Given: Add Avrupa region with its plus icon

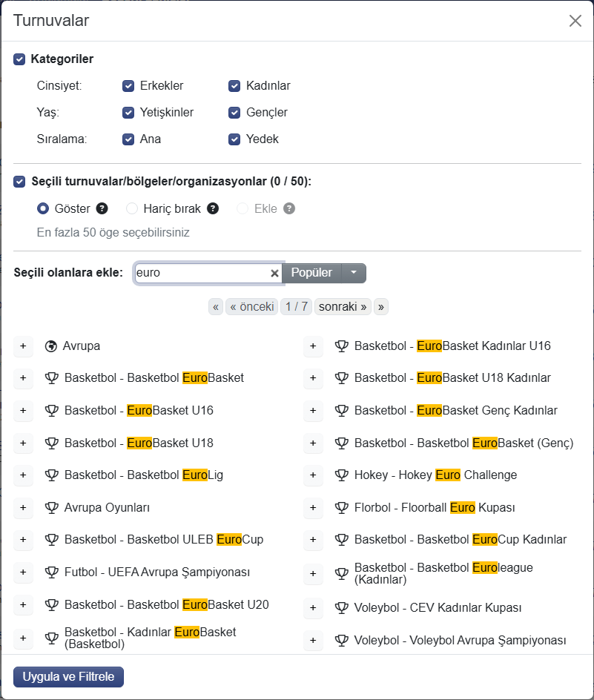Looking at the screenshot, I should pos(23,346).
